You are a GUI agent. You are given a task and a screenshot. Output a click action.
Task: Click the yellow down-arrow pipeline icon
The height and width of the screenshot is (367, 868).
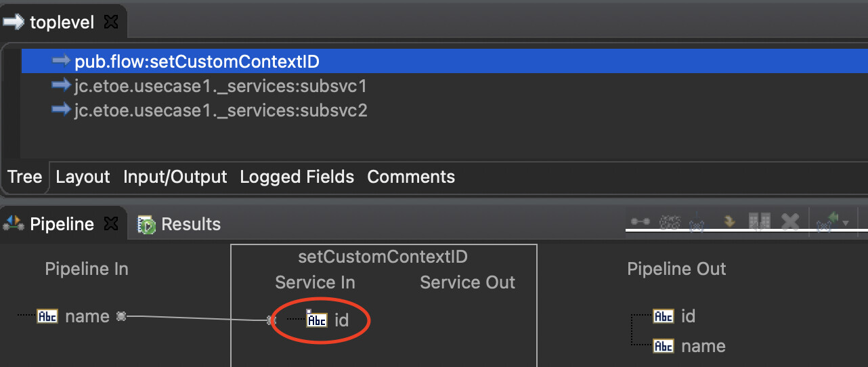coord(729,221)
